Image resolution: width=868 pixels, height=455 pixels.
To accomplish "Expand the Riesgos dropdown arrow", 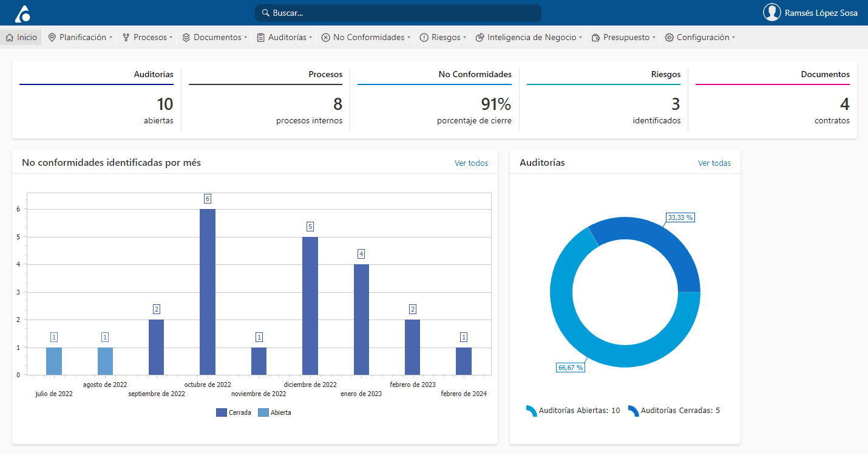I will click(x=464, y=38).
